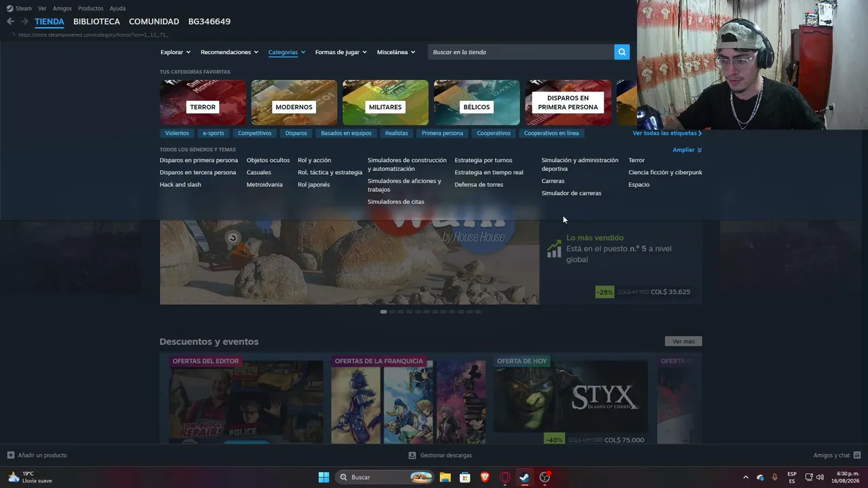Open Disparos en primera persona category card
Screen dimensions: 868x488
[568, 102]
